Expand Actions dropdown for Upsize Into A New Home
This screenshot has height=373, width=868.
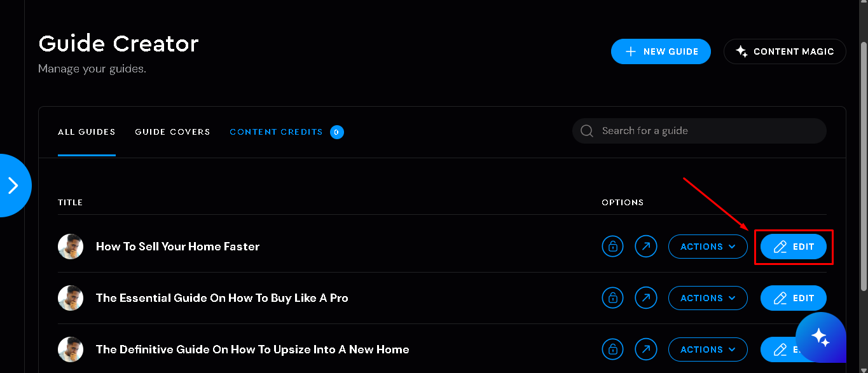[708, 349]
